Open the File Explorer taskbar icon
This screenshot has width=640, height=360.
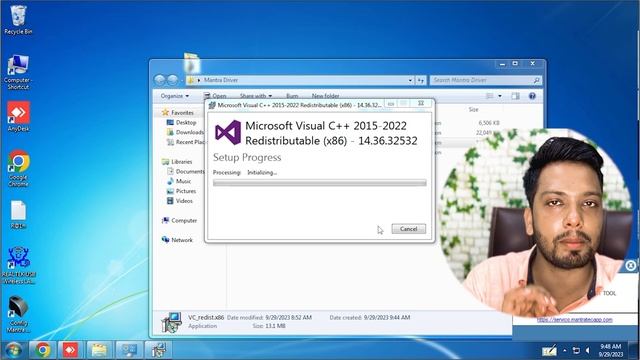click(99, 350)
